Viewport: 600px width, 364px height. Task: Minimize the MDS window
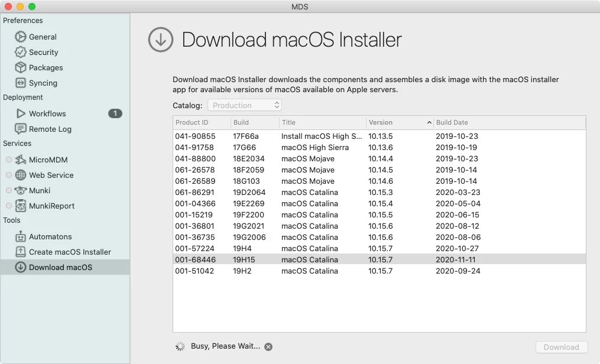(x=20, y=6)
